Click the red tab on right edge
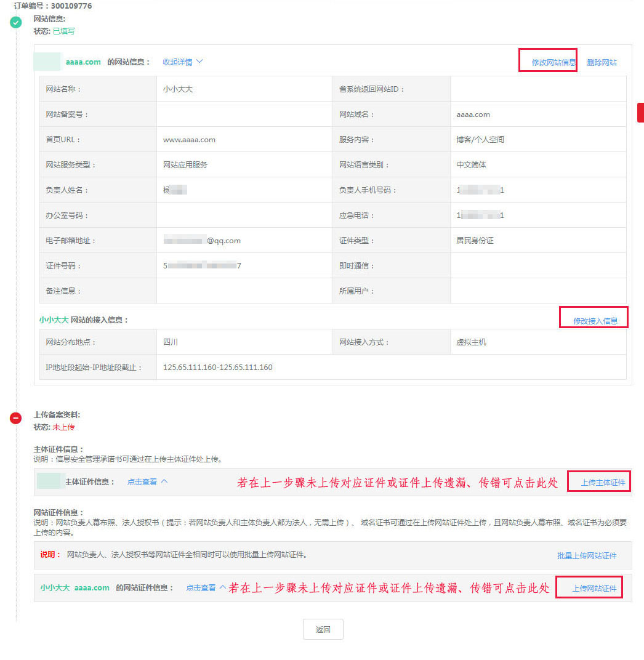The height and width of the screenshot is (660, 644). coord(641,113)
